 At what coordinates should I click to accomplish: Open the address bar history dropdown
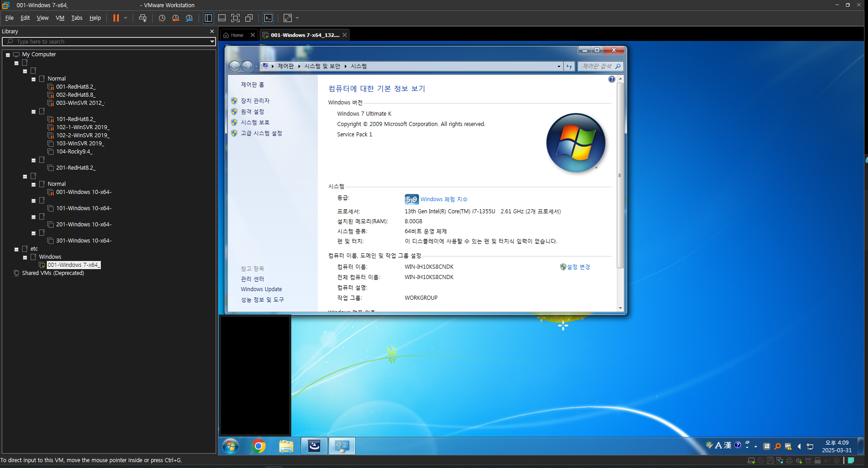pos(559,66)
